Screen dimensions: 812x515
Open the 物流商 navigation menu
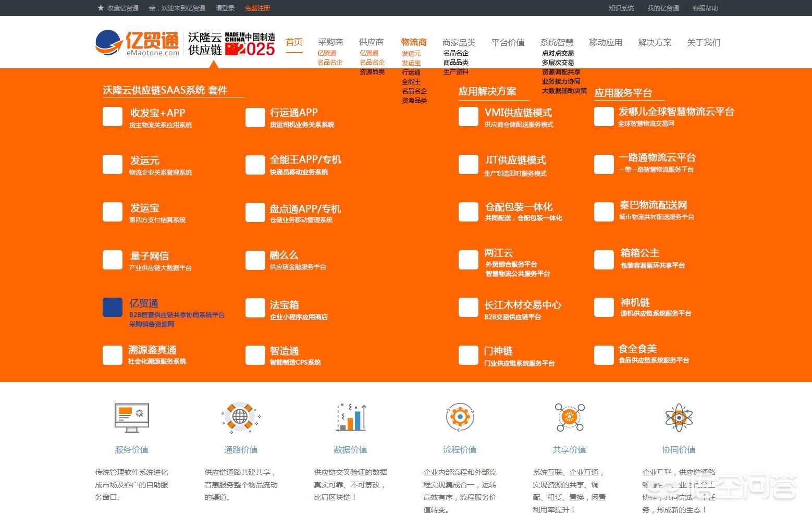[414, 42]
